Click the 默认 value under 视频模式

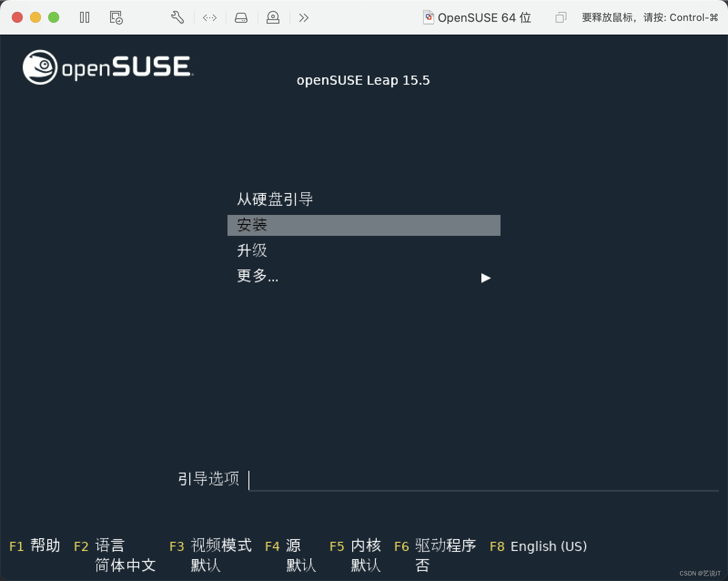(206, 566)
